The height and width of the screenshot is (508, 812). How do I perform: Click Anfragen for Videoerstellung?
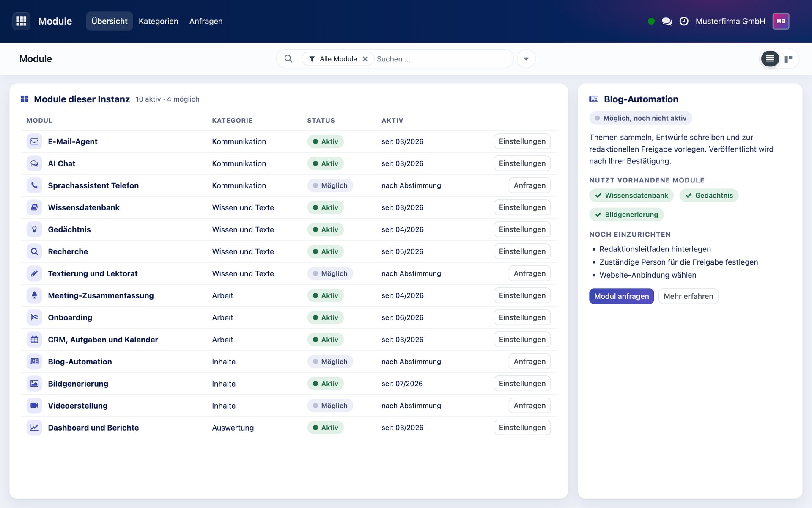click(x=529, y=406)
